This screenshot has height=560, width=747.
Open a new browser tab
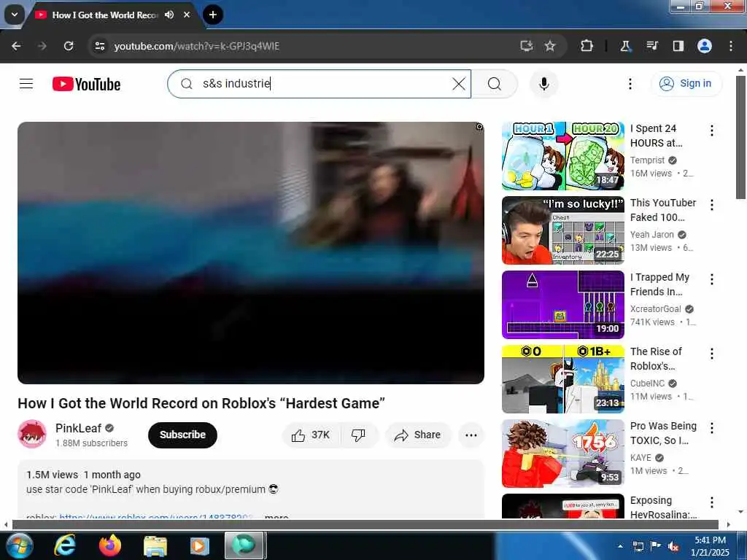pyautogui.click(x=213, y=15)
